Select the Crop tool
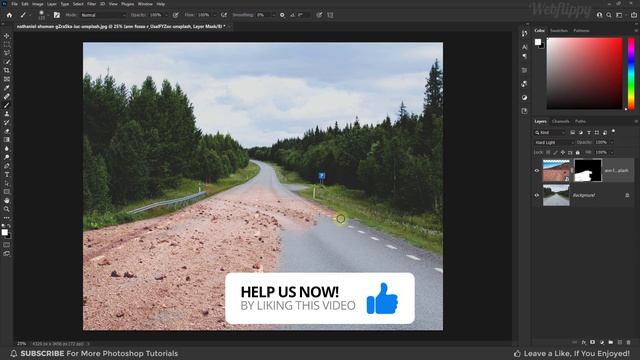The width and height of the screenshot is (640, 360). click(x=7, y=71)
